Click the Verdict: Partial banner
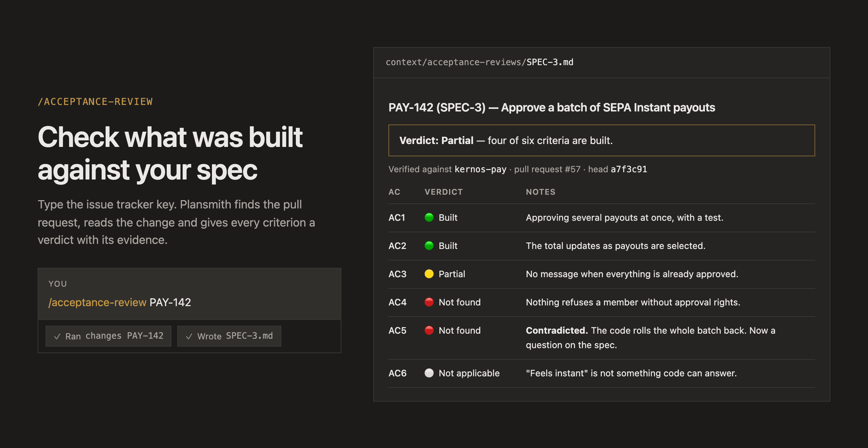The image size is (868, 448). click(602, 140)
